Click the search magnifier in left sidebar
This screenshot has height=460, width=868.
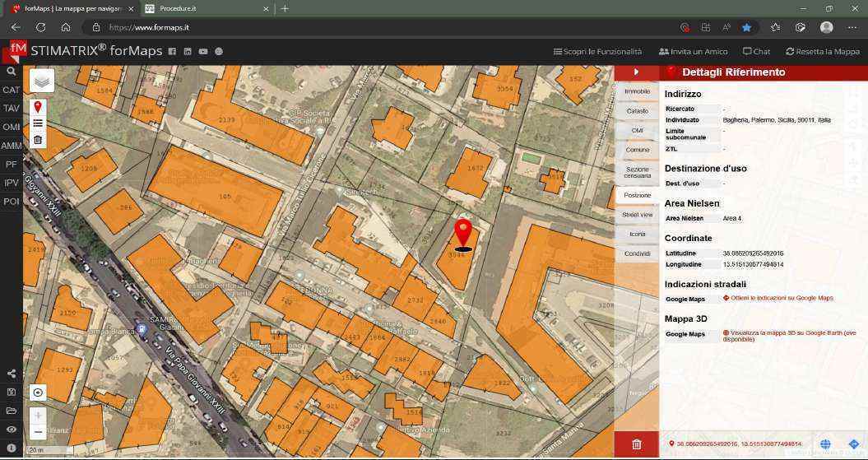click(11, 72)
